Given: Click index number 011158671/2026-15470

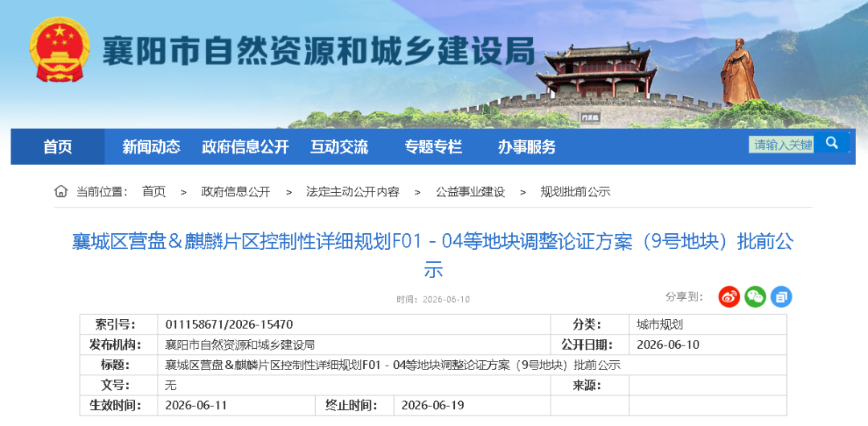Looking at the screenshot, I should coord(229,325).
